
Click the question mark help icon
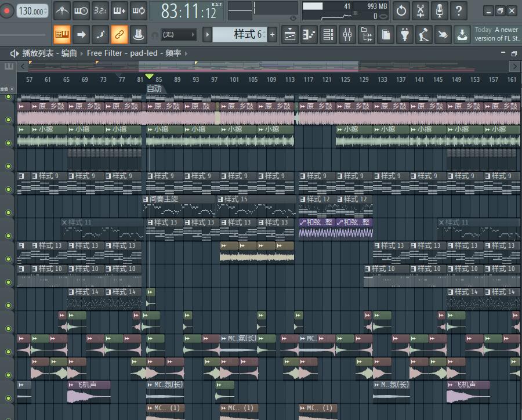(458, 10)
